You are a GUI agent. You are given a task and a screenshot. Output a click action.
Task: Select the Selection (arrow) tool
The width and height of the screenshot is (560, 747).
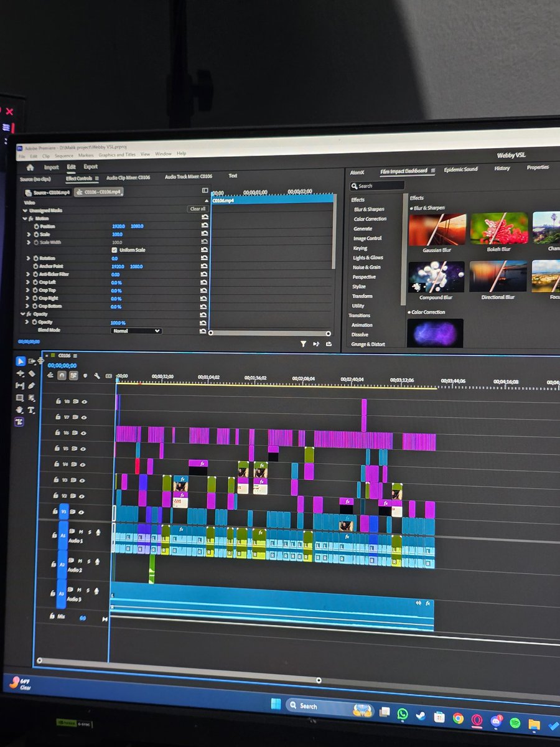[21, 360]
